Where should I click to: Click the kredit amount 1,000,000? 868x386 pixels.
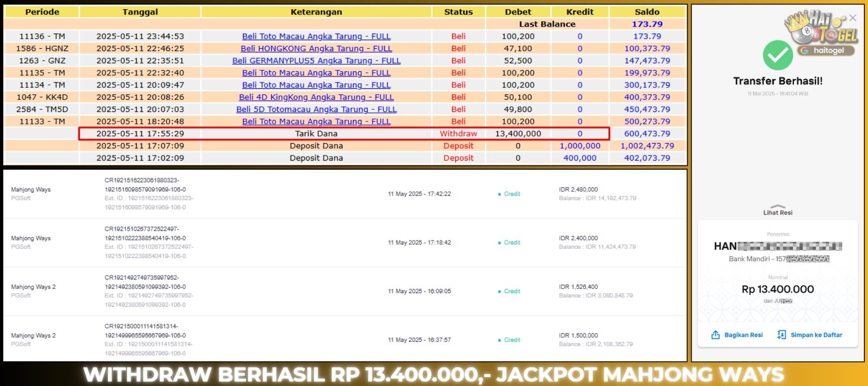pyautogui.click(x=580, y=146)
